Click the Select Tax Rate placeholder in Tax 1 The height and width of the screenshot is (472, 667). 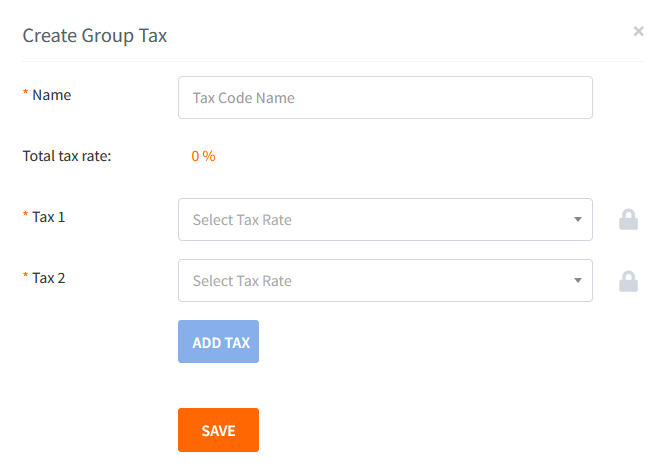(x=242, y=220)
